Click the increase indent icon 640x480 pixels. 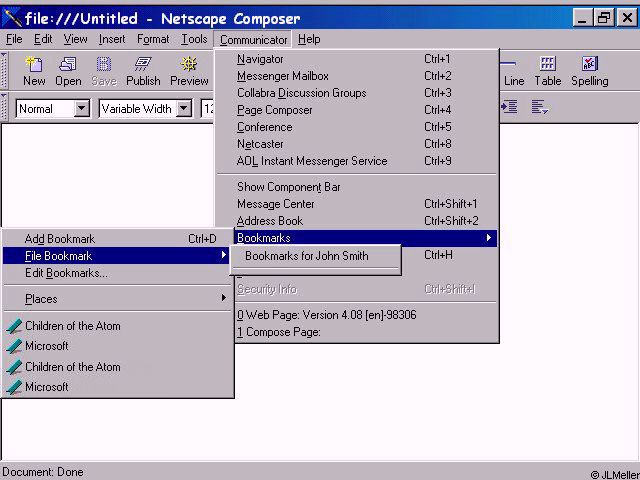tap(509, 107)
